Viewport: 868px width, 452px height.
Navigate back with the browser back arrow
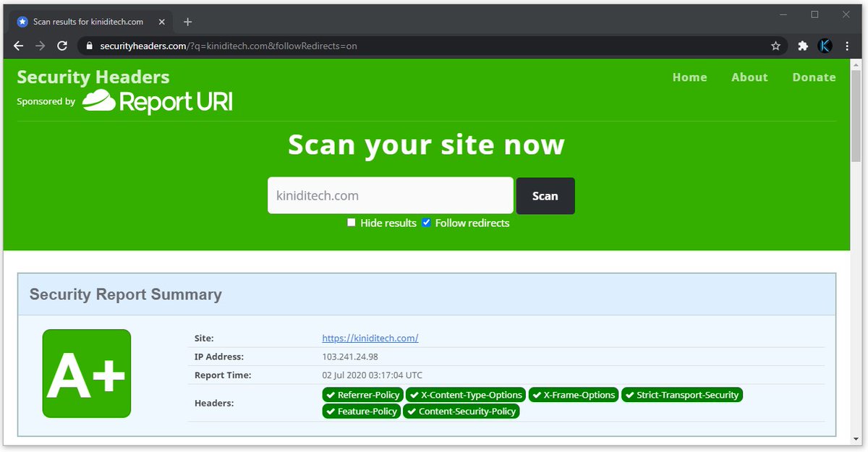pos(18,45)
